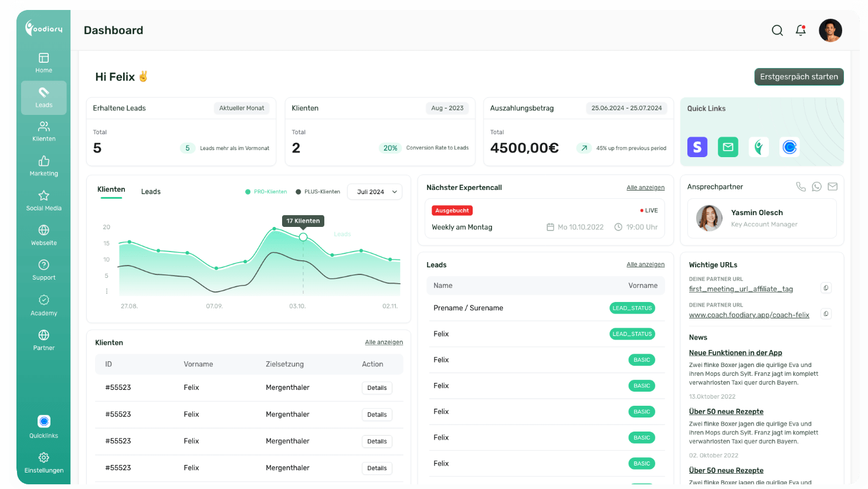This screenshot has height=489, width=868.
Task: Open the Aktueller Monat period selector
Action: (x=242, y=108)
